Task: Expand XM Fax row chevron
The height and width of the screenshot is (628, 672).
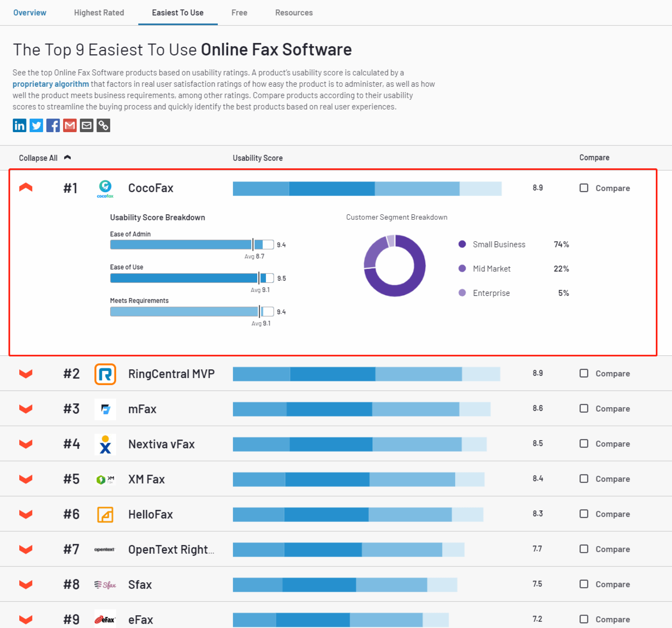Action: 26,479
